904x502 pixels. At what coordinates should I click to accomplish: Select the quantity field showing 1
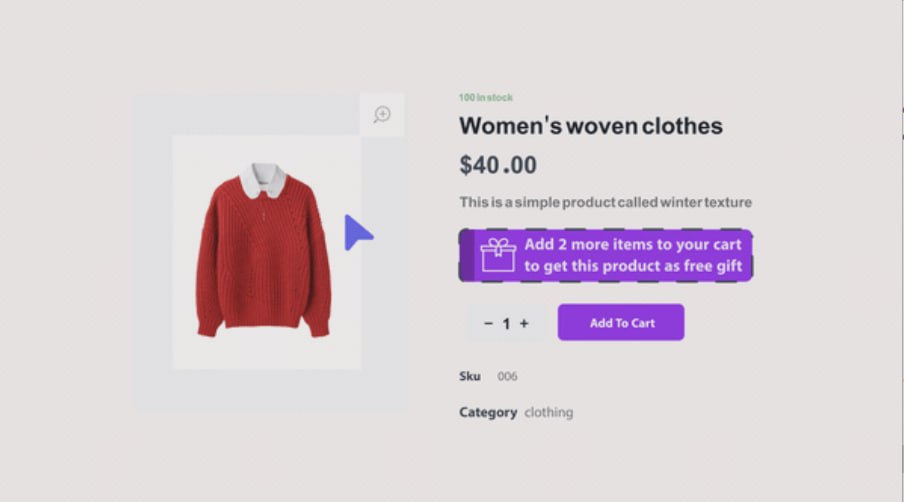(x=506, y=323)
